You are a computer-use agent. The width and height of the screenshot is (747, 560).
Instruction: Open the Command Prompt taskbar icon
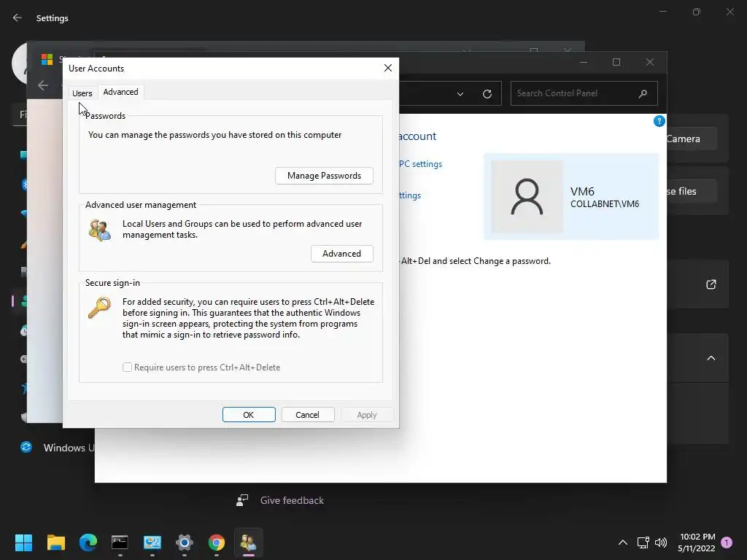(120, 542)
